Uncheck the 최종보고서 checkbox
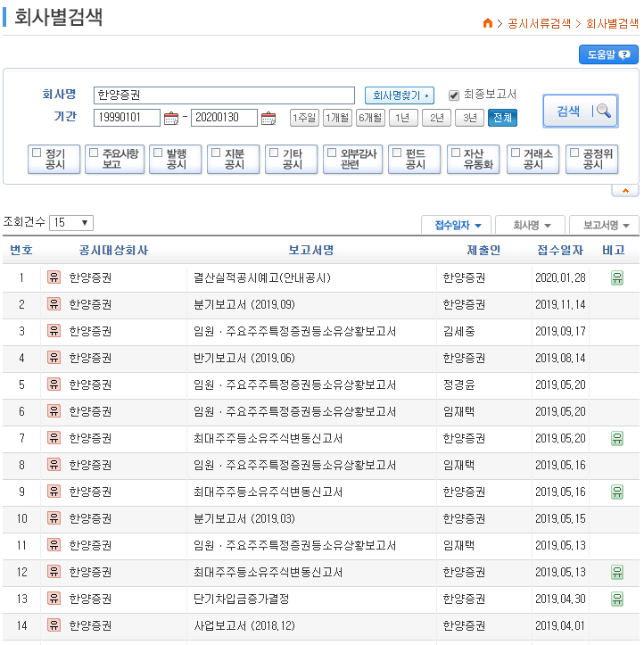This screenshot has width=644, height=645. (454, 95)
